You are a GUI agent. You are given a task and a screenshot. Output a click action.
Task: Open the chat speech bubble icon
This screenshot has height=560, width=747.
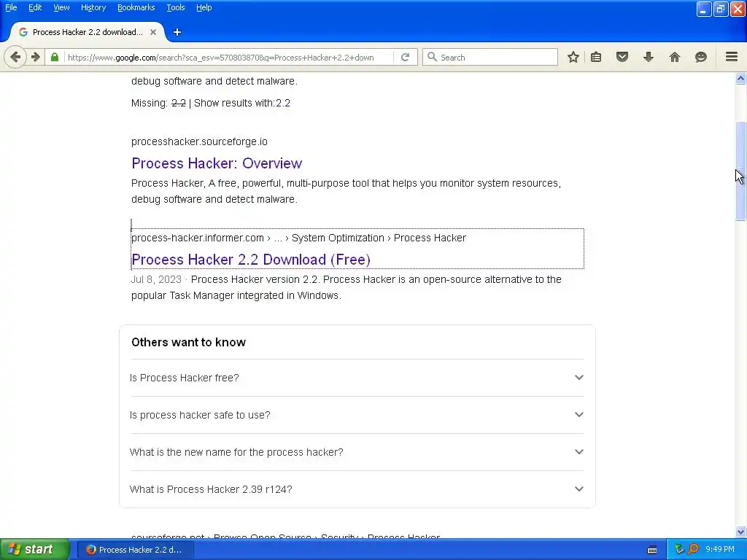pyautogui.click(x=701, y=57)
